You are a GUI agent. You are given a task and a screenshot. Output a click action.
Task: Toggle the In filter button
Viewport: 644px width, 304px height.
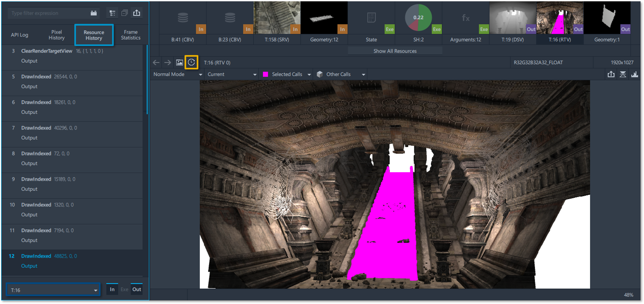click(112, 289)
